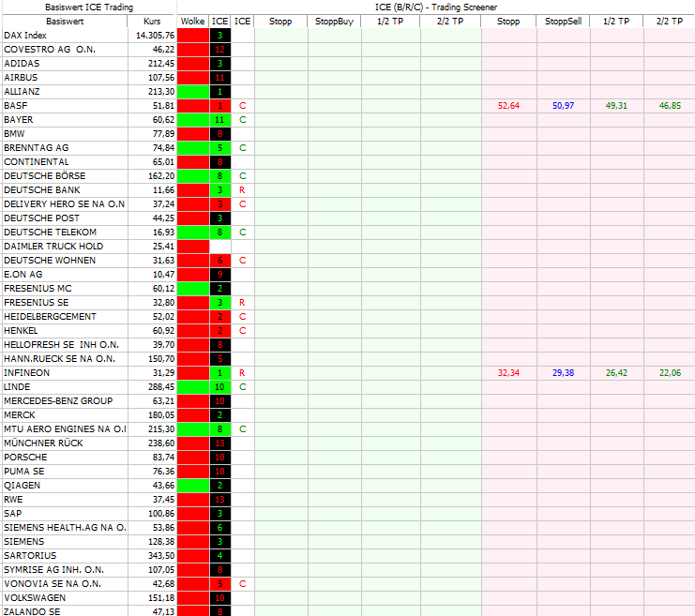Select the E.ON AG row
695x616 pixels.
23,275
